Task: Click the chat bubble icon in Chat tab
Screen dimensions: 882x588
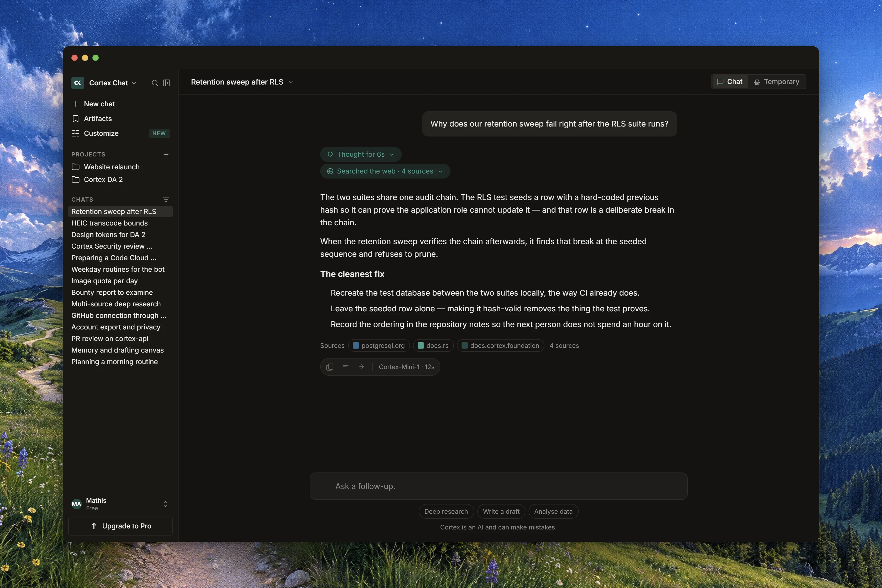Action: click(720, 82)
